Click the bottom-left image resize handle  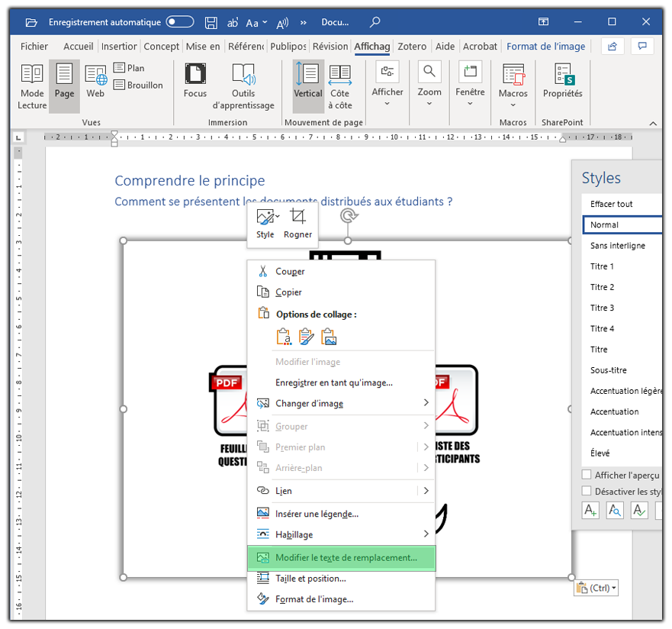pos(124,578)
